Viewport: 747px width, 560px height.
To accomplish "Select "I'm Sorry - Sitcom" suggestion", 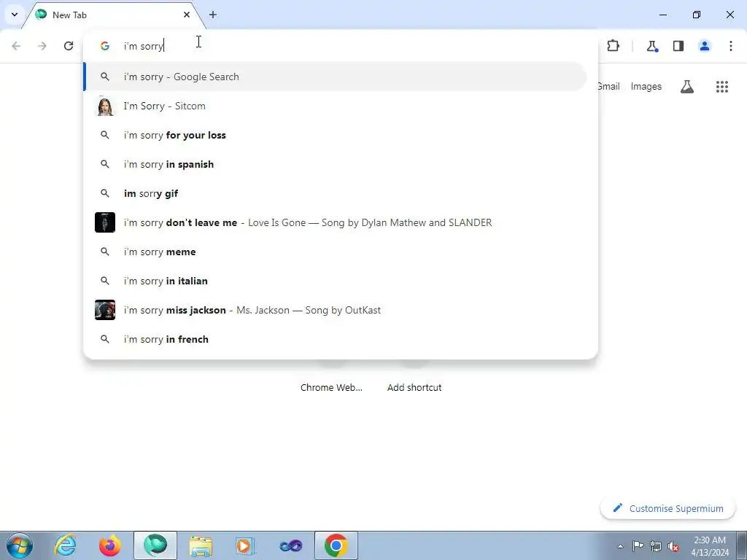I will (335, 106).
